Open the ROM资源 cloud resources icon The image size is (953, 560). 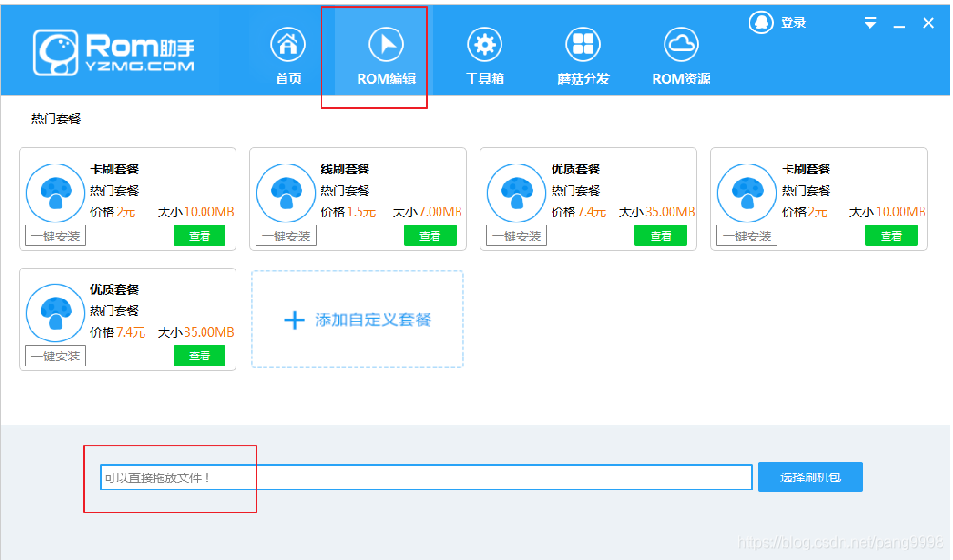coord(681,43)
